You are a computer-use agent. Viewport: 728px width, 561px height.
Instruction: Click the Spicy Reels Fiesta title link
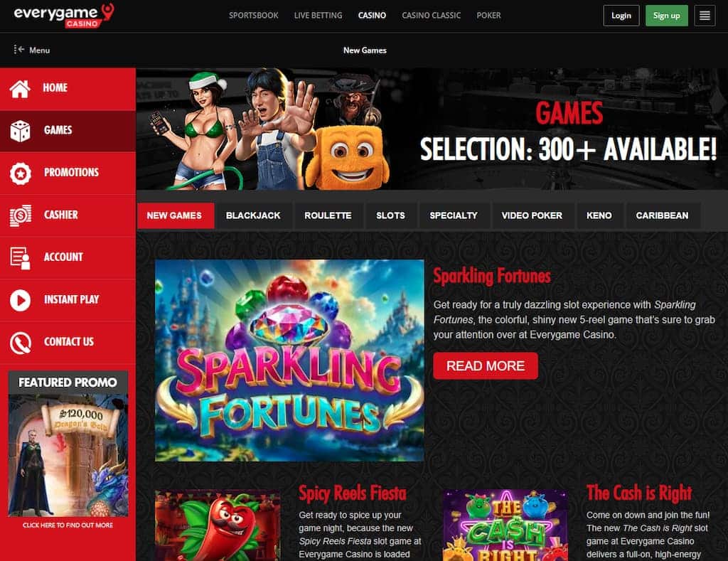(353, 493)
